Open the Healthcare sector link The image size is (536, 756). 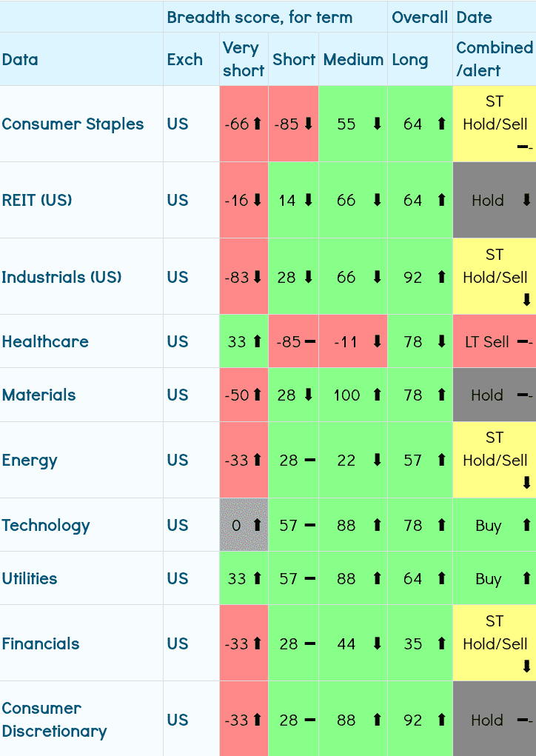click(x=45, y=341)
